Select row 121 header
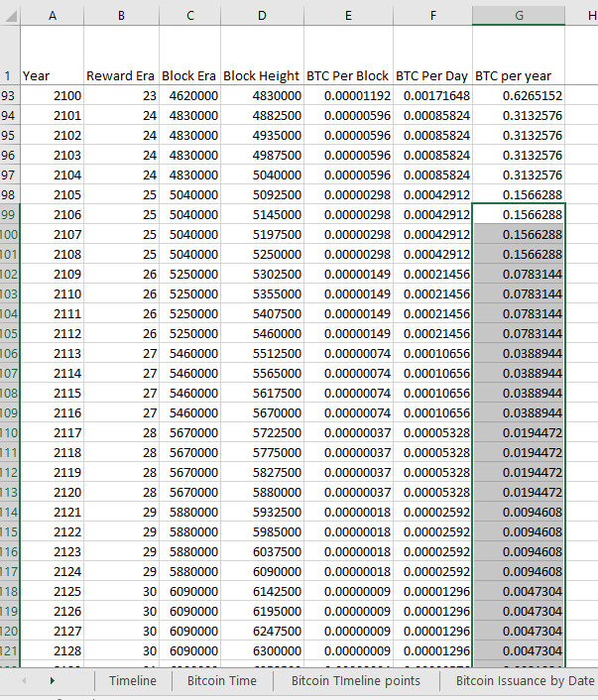Viewport: 598px width, 700px height. tap(9, 650)
